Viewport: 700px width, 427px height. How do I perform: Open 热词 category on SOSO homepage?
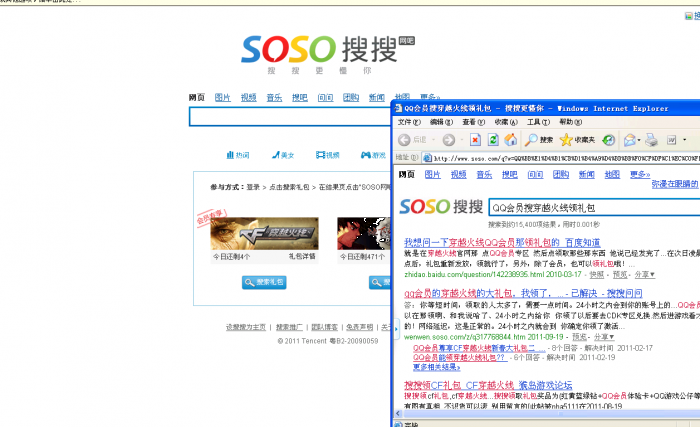238,155
